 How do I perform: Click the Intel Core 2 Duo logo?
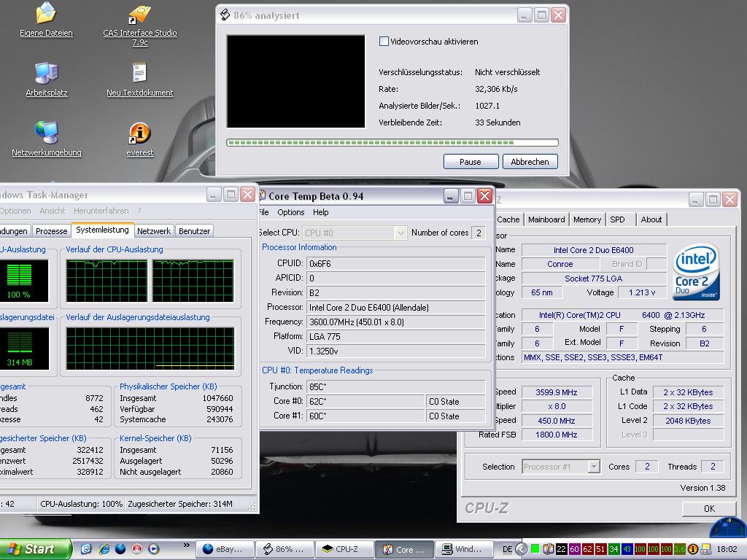pos(695,273)
